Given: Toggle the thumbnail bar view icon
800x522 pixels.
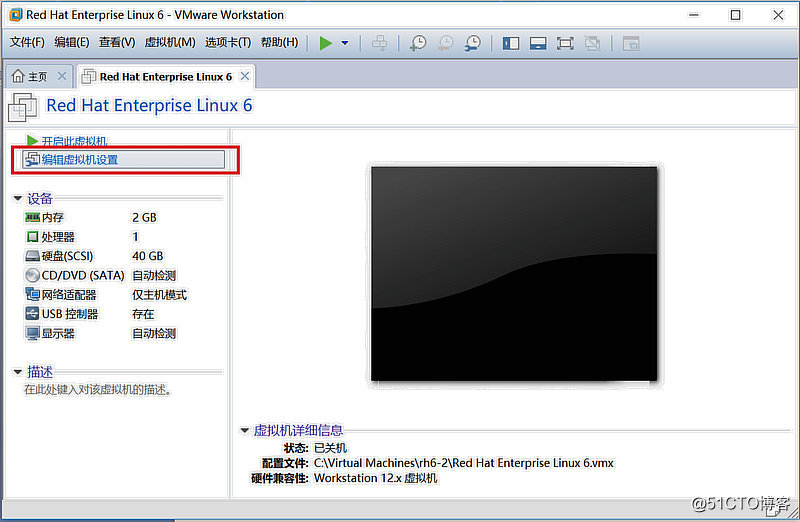Looking at the screenshot, I should (538, 43).
